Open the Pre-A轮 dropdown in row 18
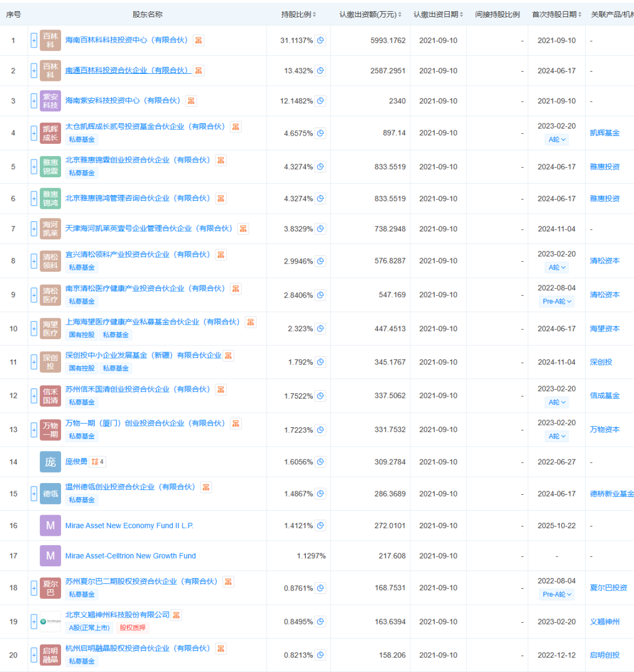This screenshot has height=672, width=634. point(557,595)
